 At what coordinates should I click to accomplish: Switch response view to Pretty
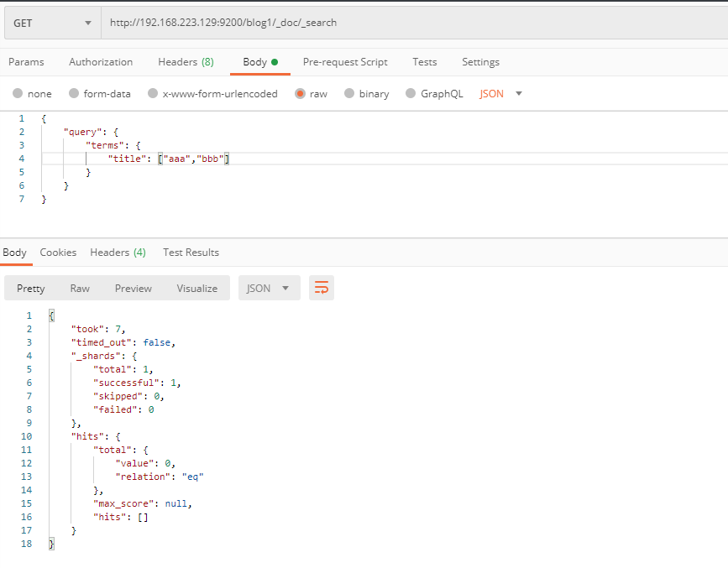click(30, 288)
